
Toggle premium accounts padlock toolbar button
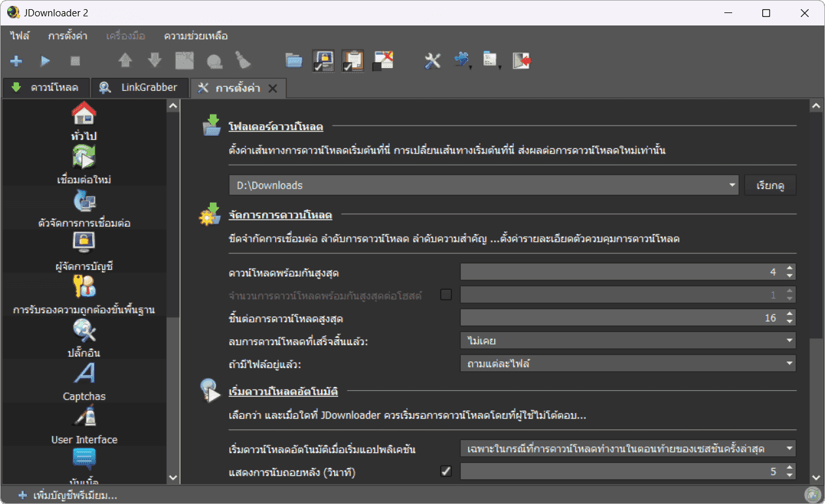pos(324,61)
